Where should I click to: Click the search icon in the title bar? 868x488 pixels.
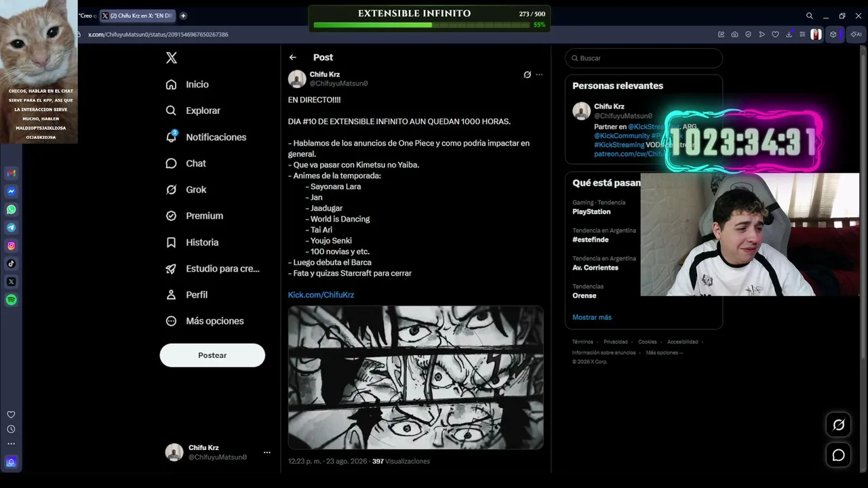(810, 16)
